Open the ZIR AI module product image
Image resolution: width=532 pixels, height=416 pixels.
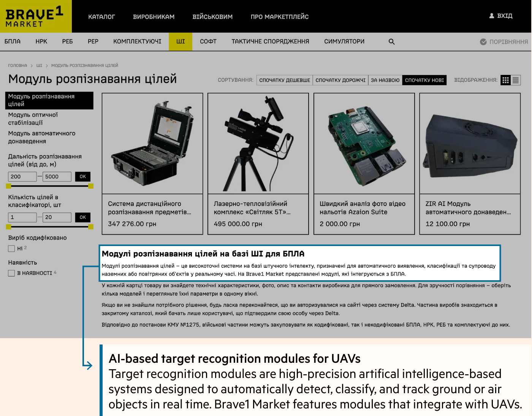tap(470, 143)
